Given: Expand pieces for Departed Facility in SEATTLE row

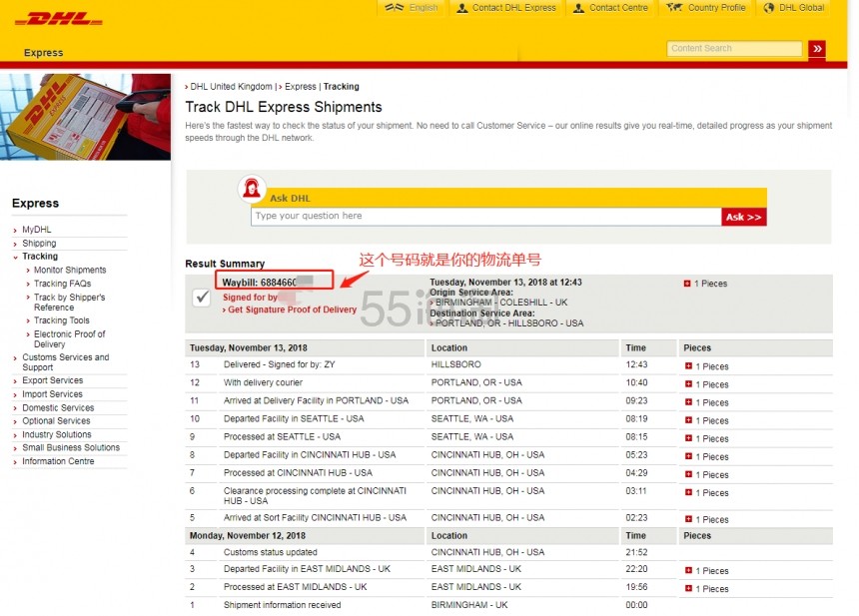Looking at the screenshot, I should pyautogui.click(x=688, y=420).
